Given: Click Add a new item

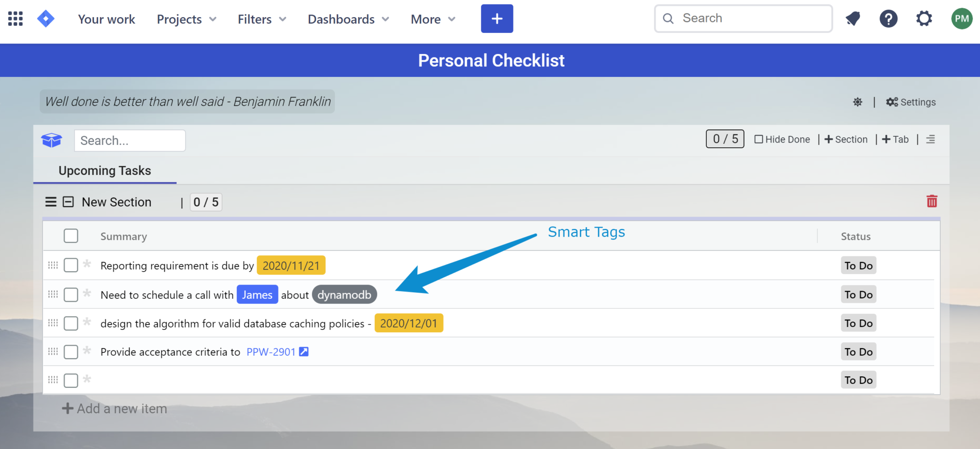Looking at the screenshot, I should [115, 408].
